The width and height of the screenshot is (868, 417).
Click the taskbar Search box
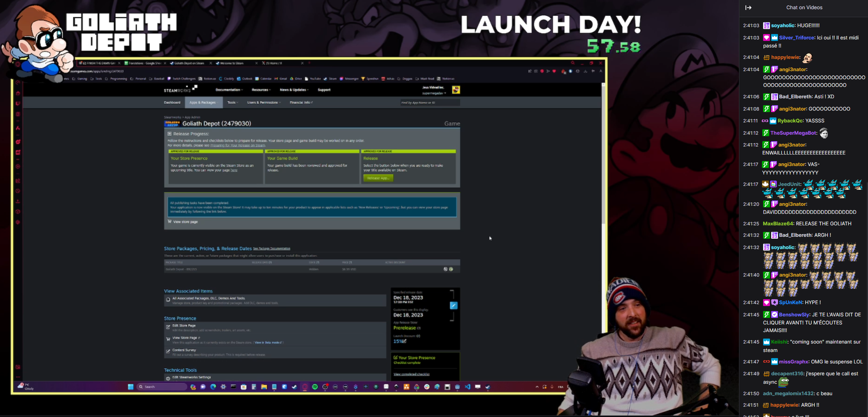(x=162, y=387)
